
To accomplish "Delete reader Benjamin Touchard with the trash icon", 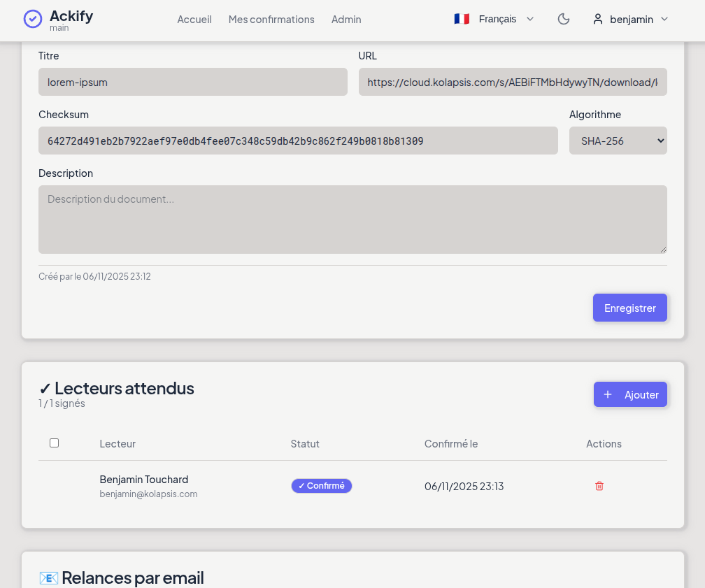I will (599, 486).
